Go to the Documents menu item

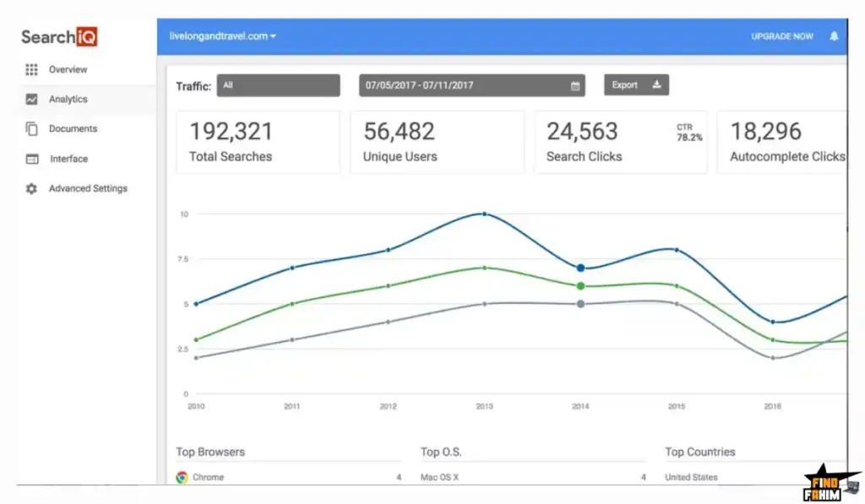73,129
